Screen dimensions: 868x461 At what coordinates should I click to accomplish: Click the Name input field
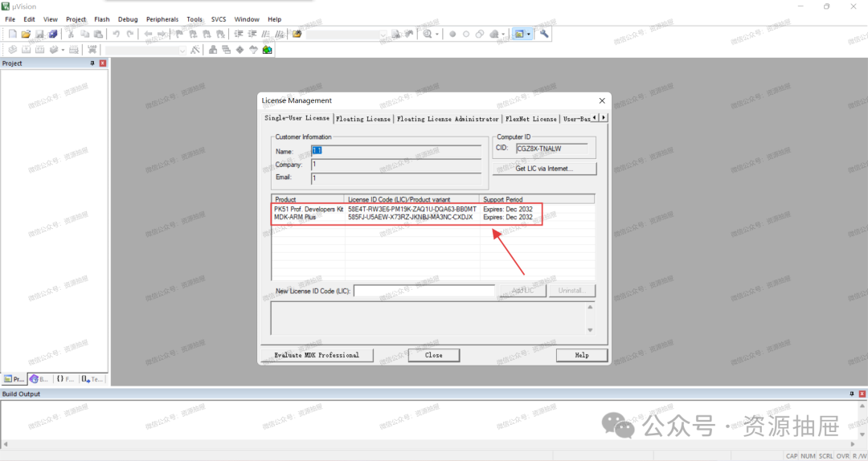[395, 151]
